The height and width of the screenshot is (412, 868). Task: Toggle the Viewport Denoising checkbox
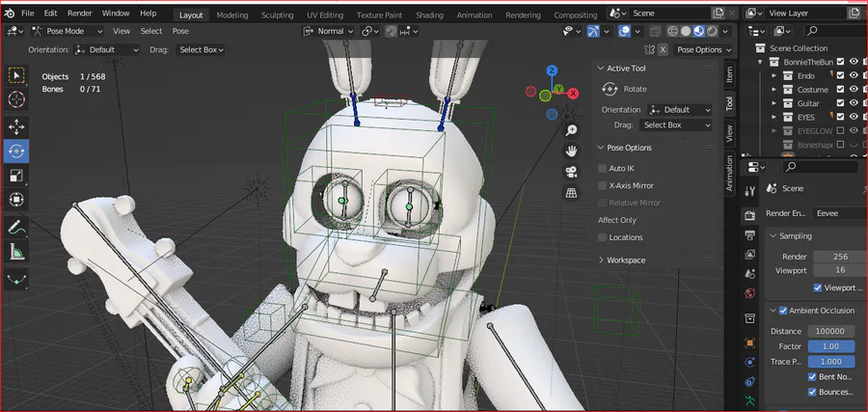click(x=818, y=288)
